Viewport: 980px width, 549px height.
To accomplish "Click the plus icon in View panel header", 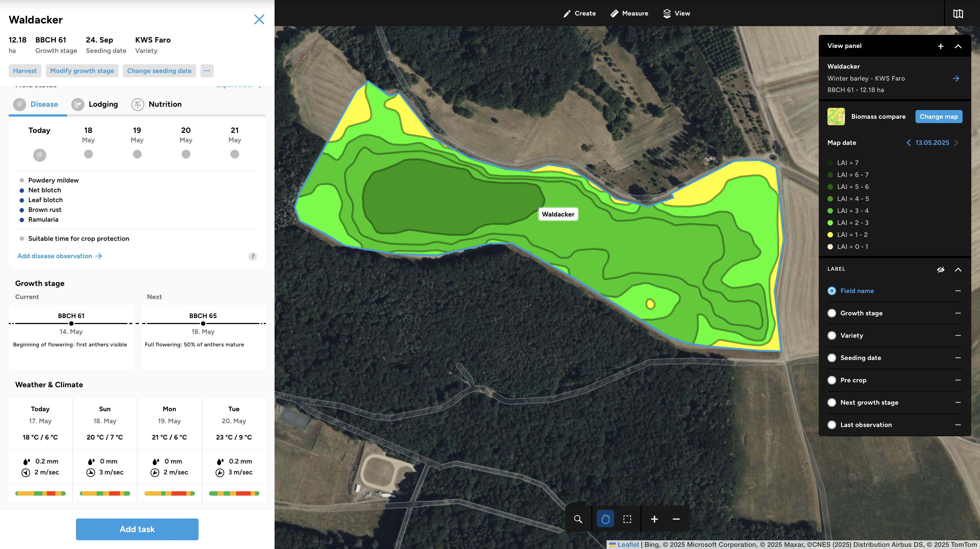I will click(941, 46).
